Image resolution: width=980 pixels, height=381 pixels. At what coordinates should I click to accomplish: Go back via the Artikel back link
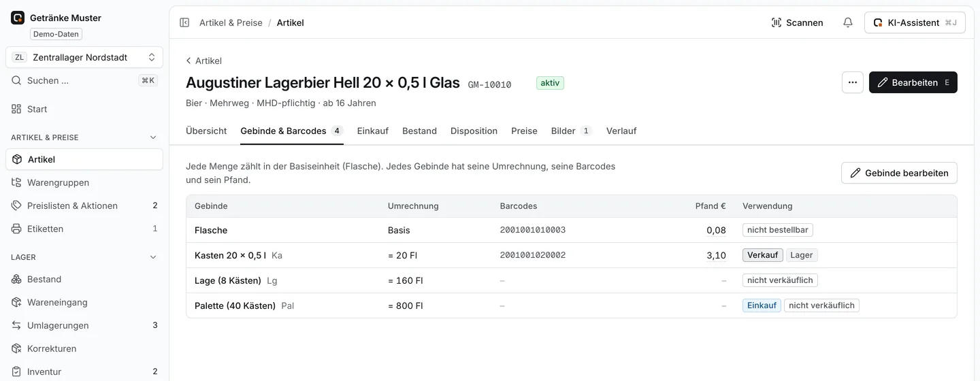point(203,61)
